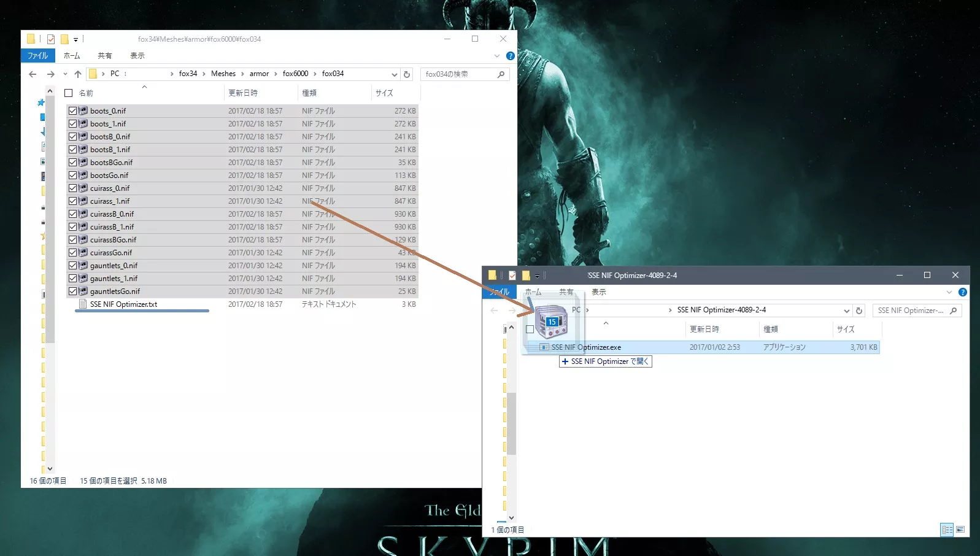
Task: Open 共有 tab in fox034 window
Action: coord(105,56)
